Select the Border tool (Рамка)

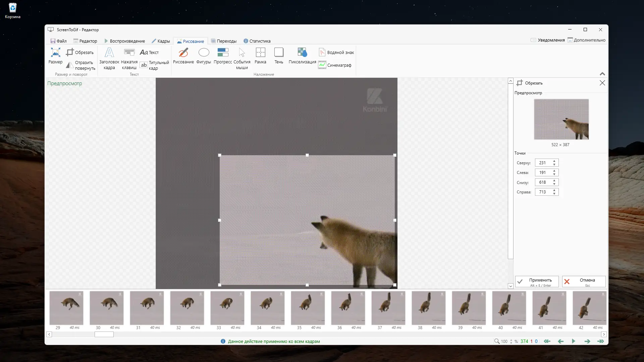point(260,56)
